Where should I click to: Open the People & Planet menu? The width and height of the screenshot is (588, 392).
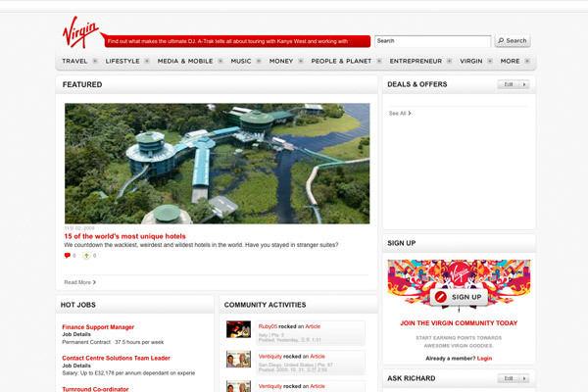tap(341, 61)
